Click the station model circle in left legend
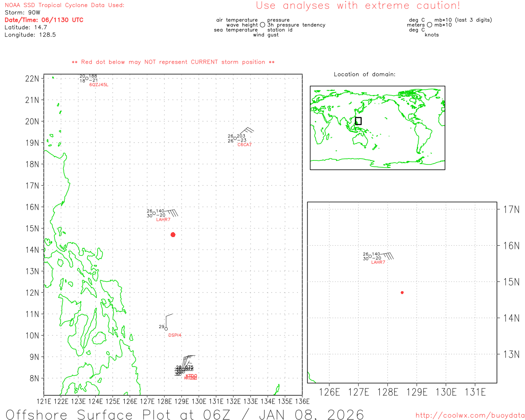Image resolution: width=525 pixels, height=420 pixels. [x=262, y=25]
